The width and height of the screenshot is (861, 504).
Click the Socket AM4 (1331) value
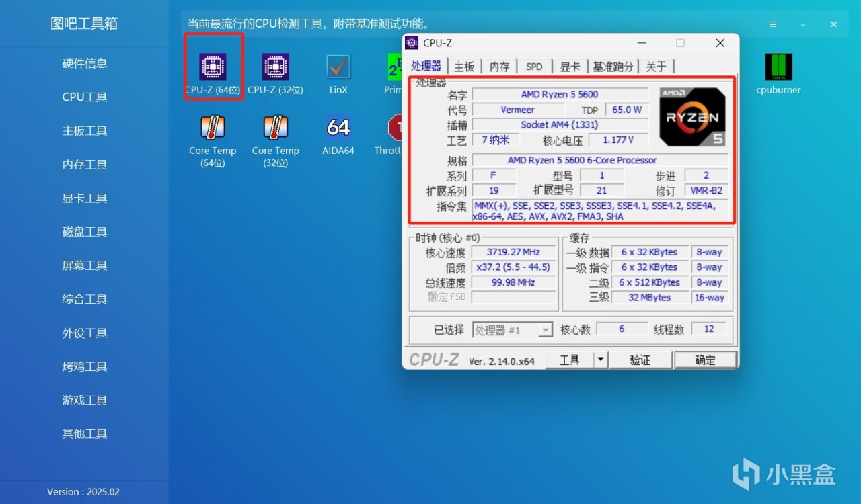pyautogui.click(x=560, y=125)
